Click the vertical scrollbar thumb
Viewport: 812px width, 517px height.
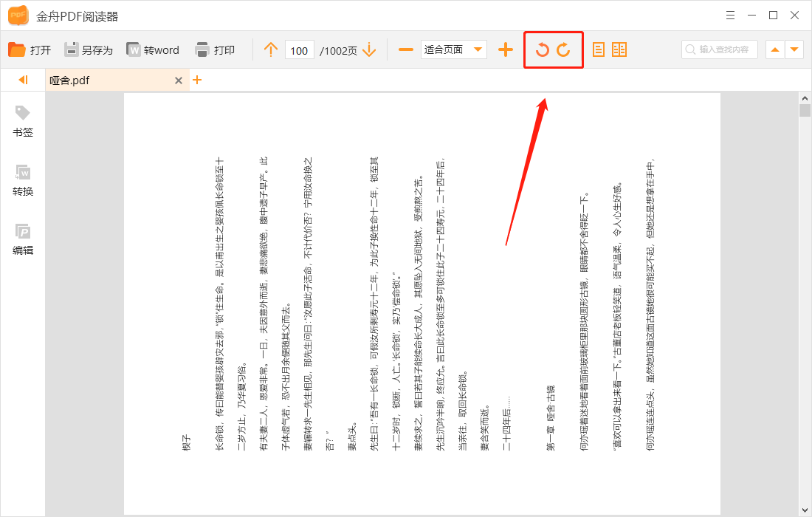804,110
